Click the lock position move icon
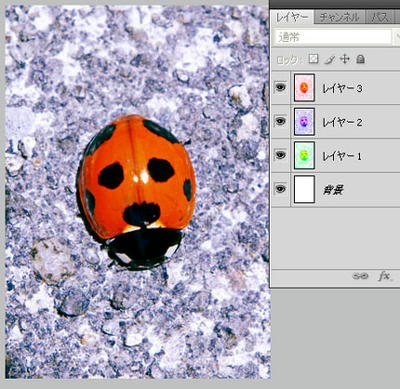 [345, 59]
